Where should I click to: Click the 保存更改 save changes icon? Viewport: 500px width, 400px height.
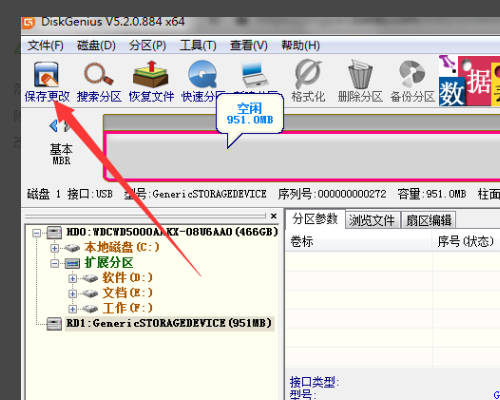(46, 82)
